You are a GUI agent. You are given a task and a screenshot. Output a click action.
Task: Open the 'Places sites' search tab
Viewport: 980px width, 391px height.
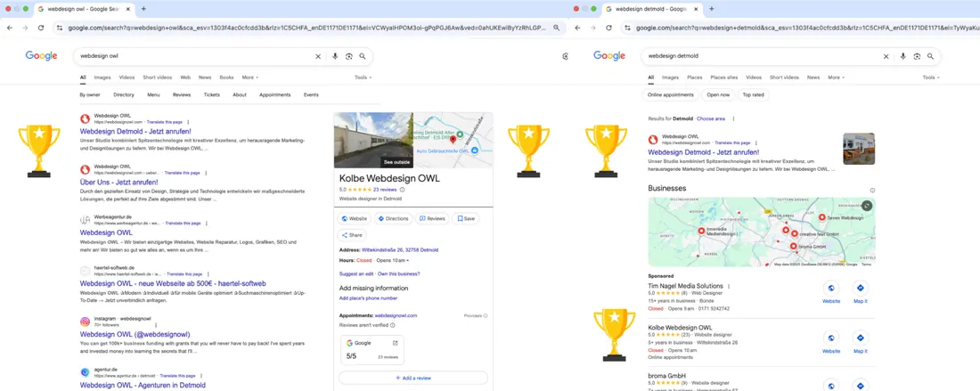click(x=723, y=77)
